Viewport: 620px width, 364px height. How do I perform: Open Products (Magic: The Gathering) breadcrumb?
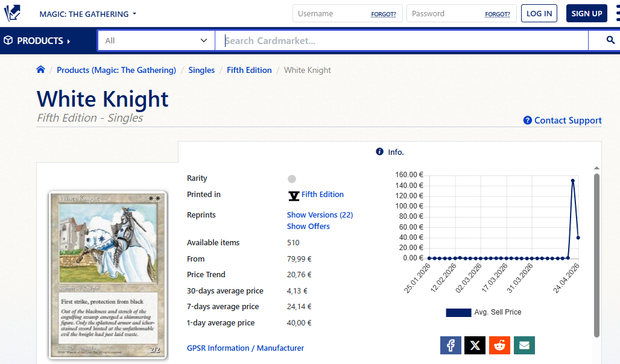[116, 70]
